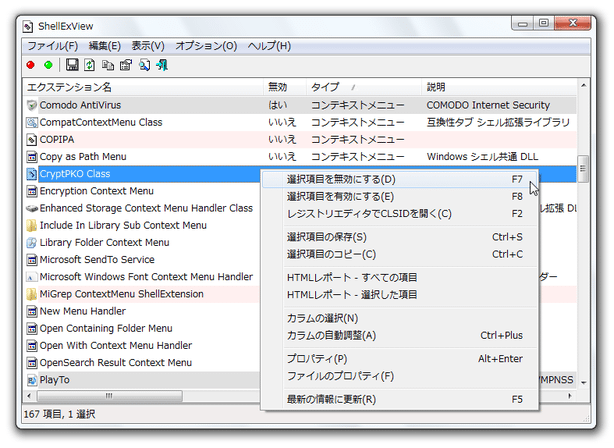
Task: Click the Encryption Context Menu icon
Action: pyautogui.click(x=32, y=191)
